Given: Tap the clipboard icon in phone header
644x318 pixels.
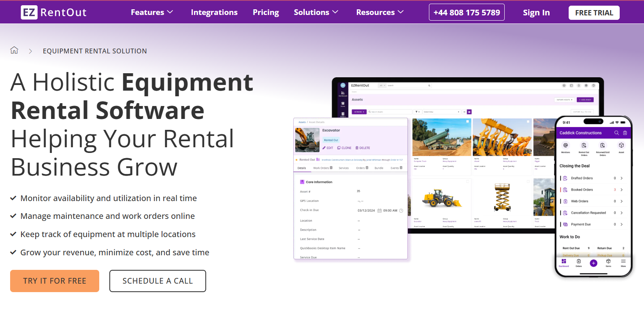Looking at the screenshot, I should tap(625, 133).
